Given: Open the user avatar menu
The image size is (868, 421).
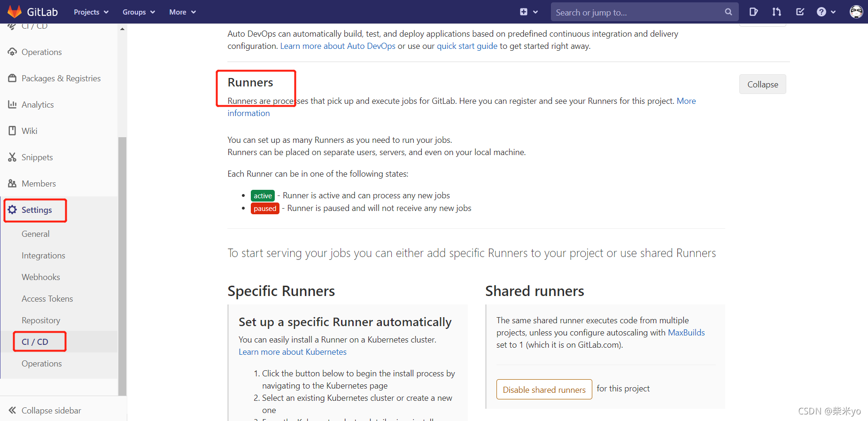Looking at the screenshot, I should (x=856, y=12).
